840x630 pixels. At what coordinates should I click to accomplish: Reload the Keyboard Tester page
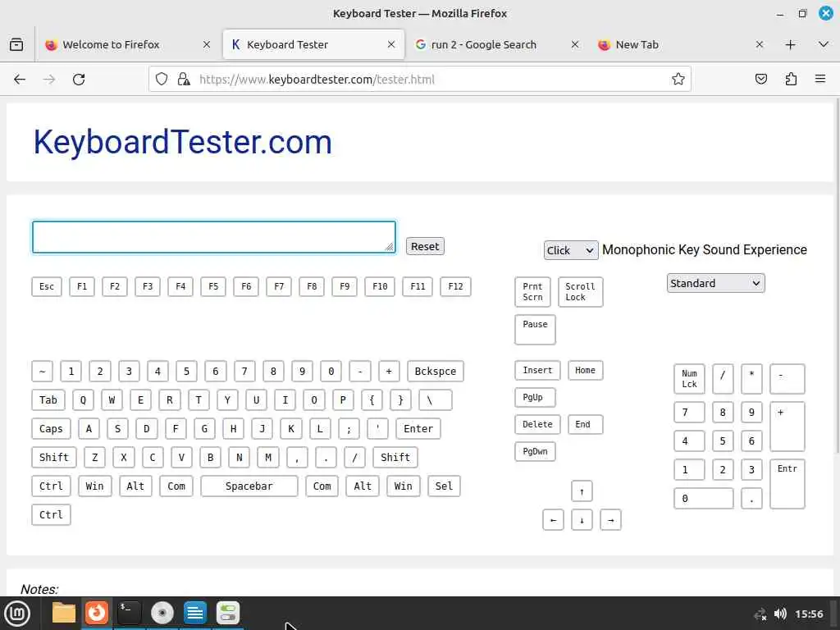79,80
